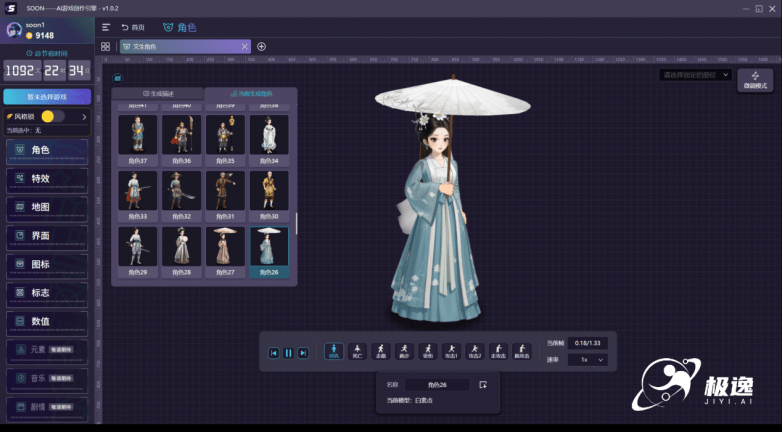Select the 死亡 death animation icon
This screenshot has height=432, width=782.
click(357, 351)
